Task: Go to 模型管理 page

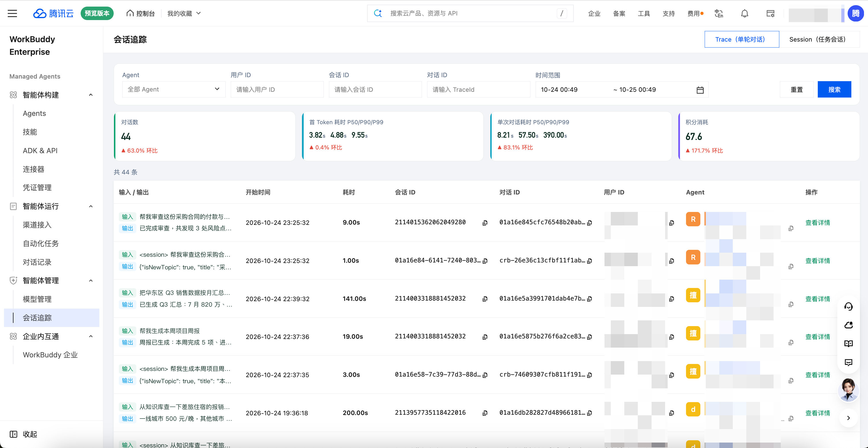Action: click(37, 299)
